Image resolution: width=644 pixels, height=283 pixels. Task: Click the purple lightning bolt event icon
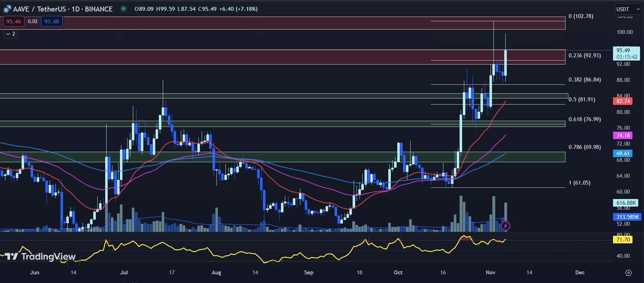pyautogui.click(x=505, y=226)
